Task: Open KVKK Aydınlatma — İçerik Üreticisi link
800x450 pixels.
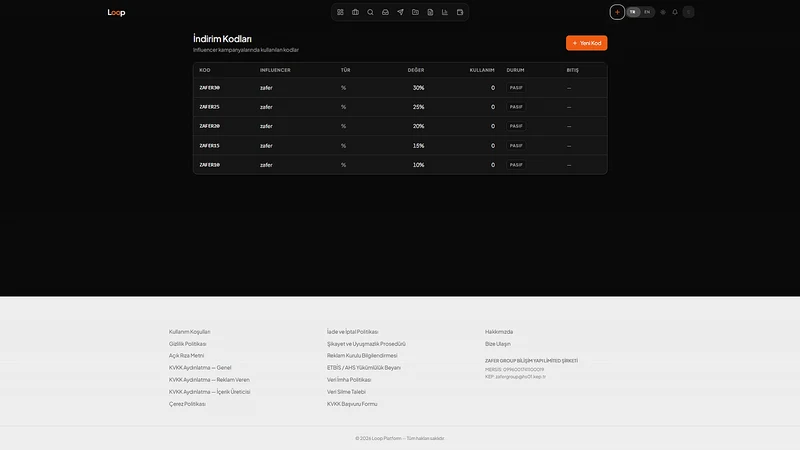Action: point(209,392)
